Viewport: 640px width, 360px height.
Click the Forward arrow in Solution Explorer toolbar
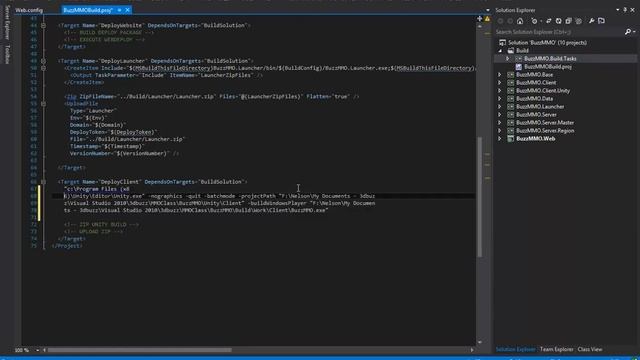[510, 21]
